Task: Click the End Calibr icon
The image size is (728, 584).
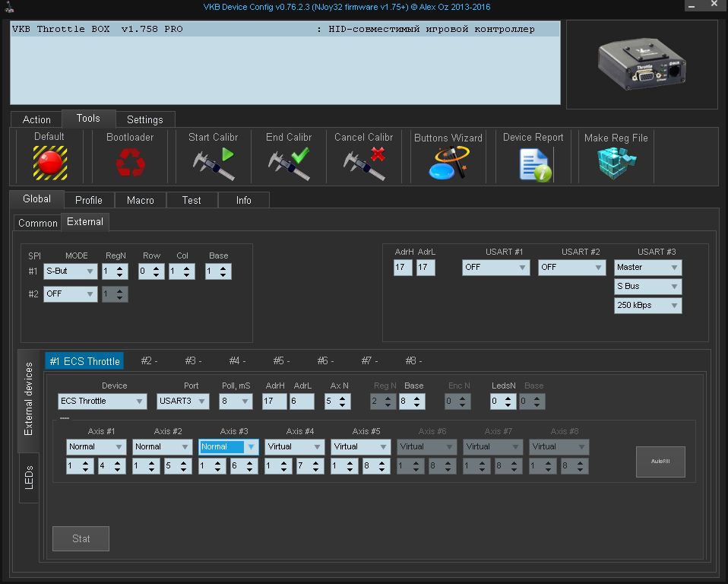Action: (289, 163)
